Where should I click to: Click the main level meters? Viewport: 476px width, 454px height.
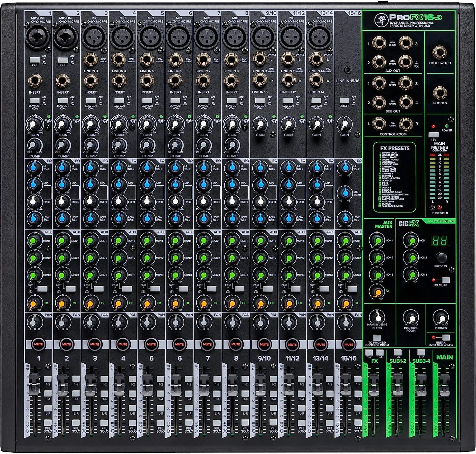(x=439, y=177)
